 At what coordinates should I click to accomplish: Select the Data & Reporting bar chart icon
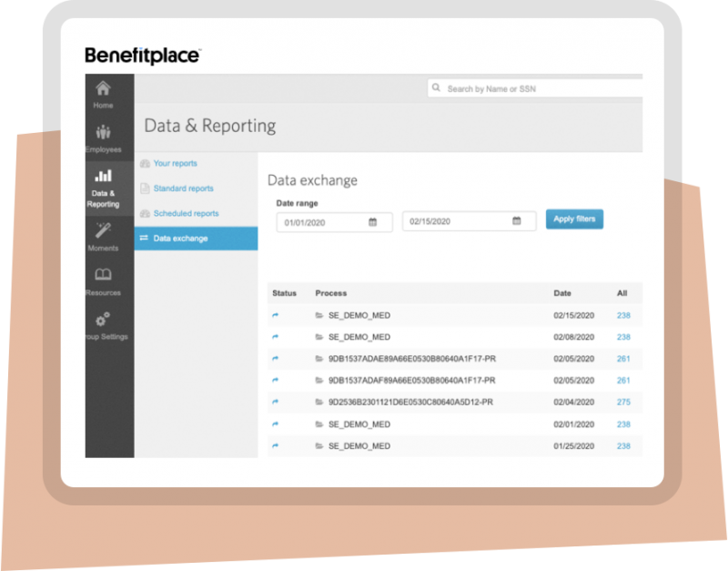tap(103, 176)
